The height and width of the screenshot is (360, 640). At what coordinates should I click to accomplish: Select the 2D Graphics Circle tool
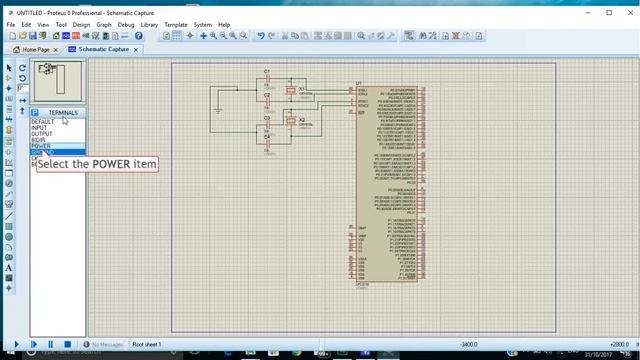tap(9, 237)
